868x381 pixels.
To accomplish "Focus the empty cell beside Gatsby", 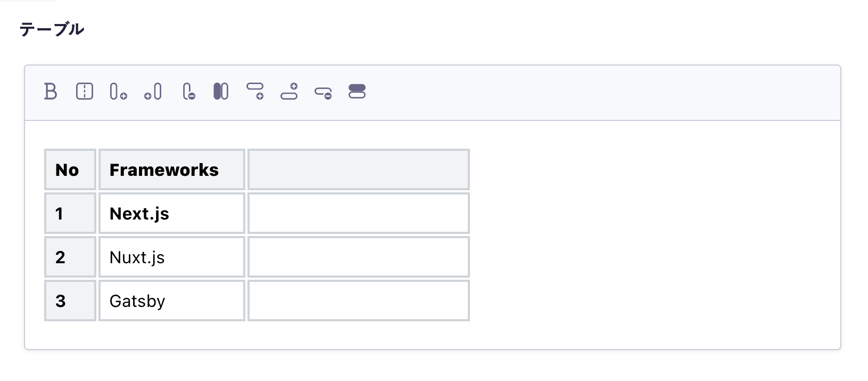I will click(358, 301).
